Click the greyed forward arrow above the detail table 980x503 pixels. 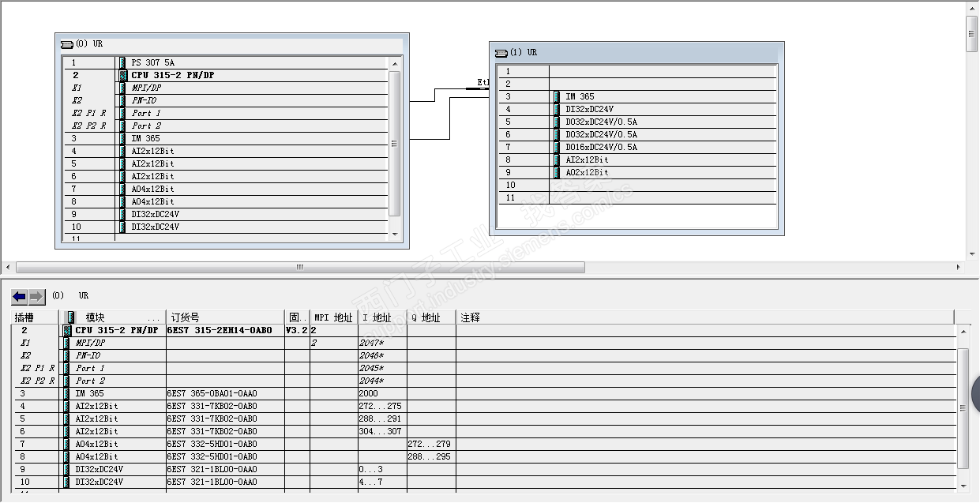click(x=36, y=297)
